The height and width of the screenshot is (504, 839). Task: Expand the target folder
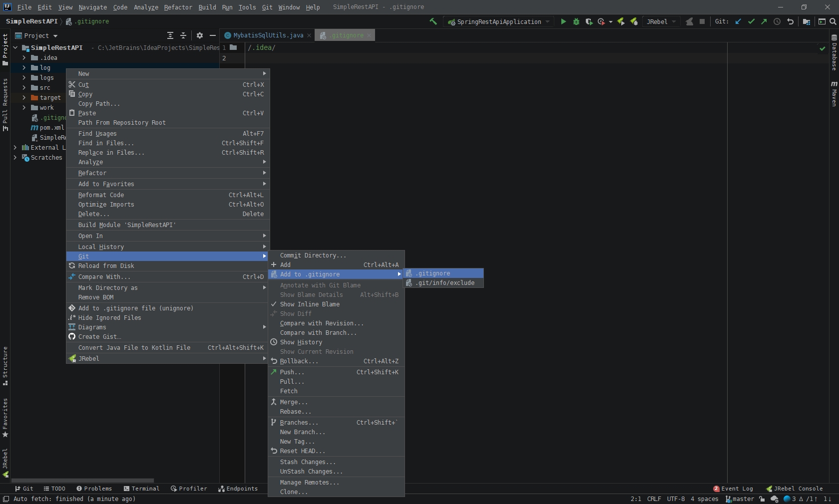tap(24, 98)
